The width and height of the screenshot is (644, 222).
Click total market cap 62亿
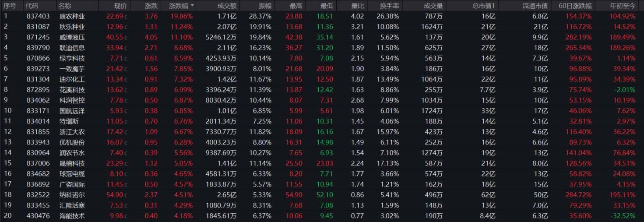(488, 195)
